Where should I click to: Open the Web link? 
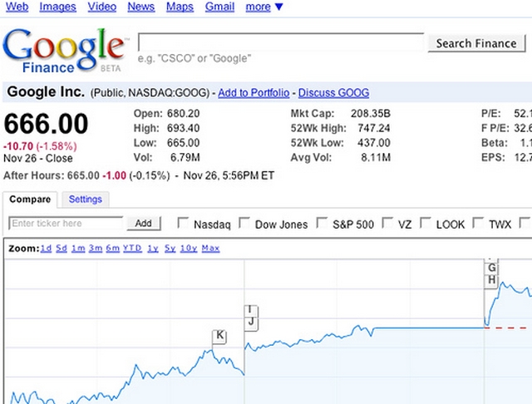click(x=17, y=7)
